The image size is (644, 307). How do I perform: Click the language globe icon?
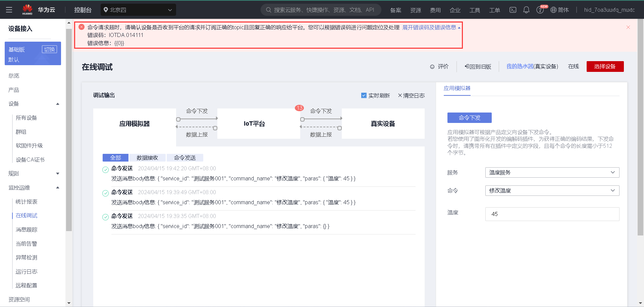click(x=553, y=10)
